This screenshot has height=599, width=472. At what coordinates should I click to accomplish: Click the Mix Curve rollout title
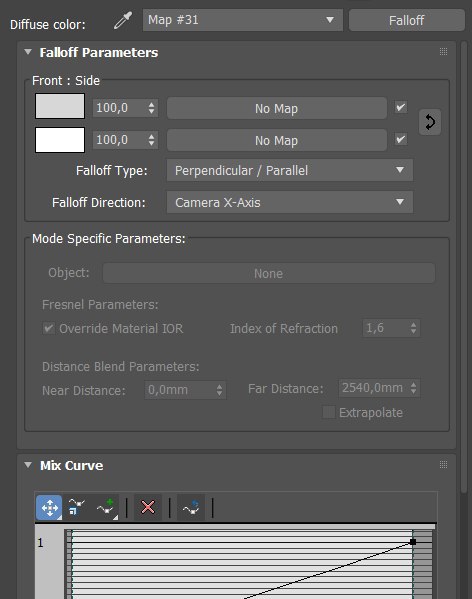pos(71,465)
